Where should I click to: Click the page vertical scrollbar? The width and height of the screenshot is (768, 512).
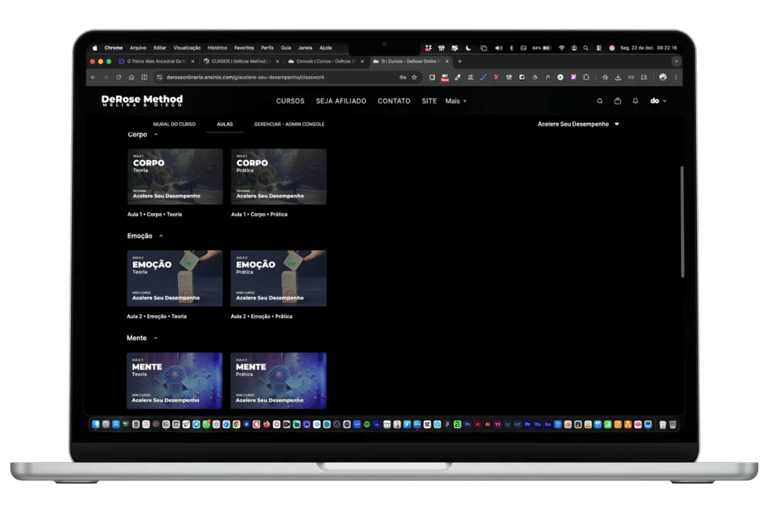coord(682,222)
